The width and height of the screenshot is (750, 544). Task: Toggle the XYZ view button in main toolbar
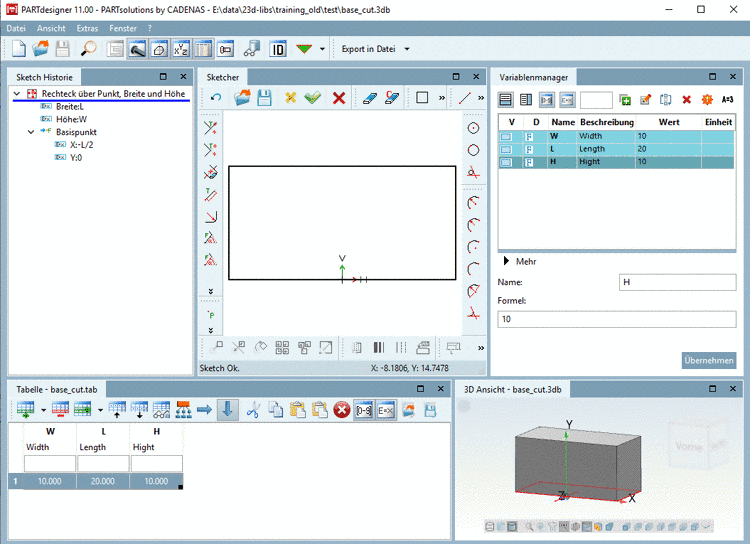(181, 48)
